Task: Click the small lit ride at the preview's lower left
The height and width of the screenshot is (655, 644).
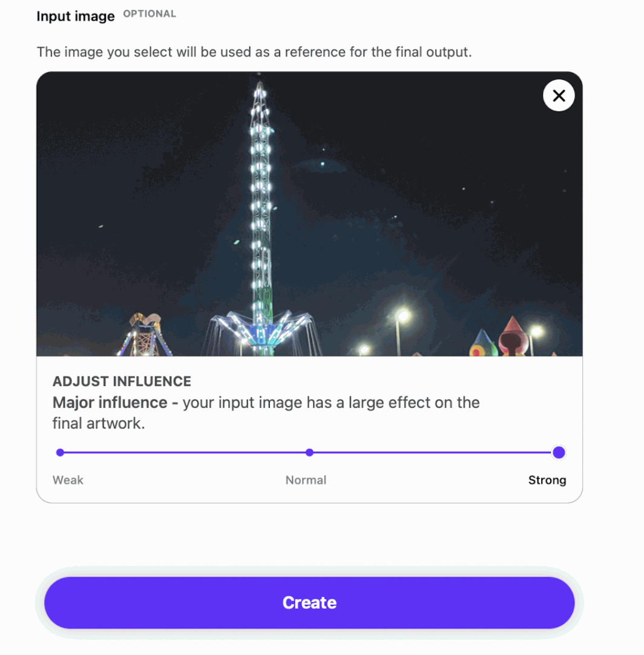Action: pyautogui.click(x=145, y=335)
